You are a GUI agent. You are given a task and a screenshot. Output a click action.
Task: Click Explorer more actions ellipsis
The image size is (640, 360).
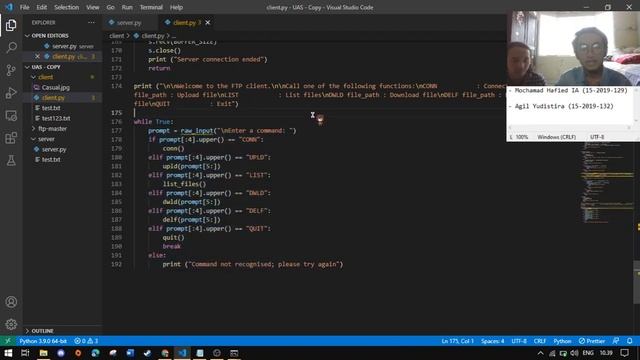[91, 22]
